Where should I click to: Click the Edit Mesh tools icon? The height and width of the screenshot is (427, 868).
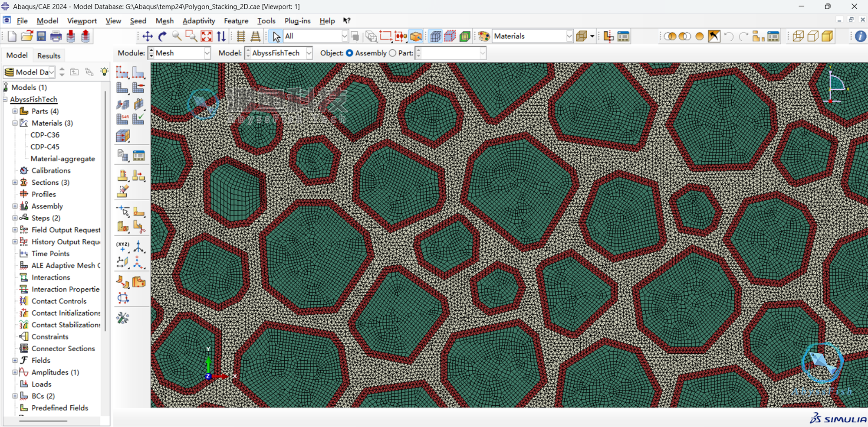pyautogui.click(x=123, y=318)
